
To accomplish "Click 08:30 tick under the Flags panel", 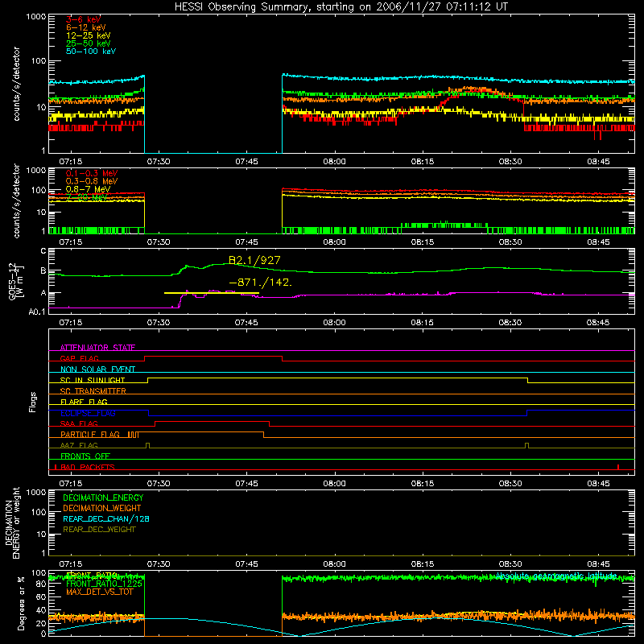I will click(x=510, y=484).
